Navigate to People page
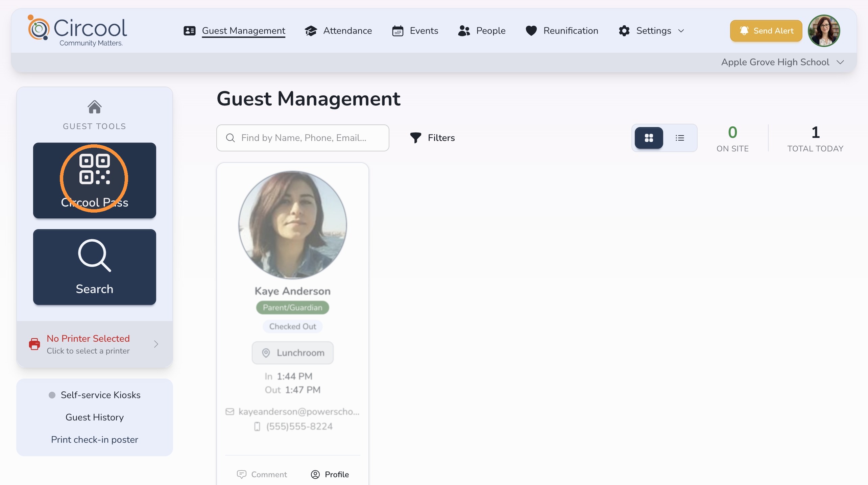The image size is (868, 485). tap(490, 31)
